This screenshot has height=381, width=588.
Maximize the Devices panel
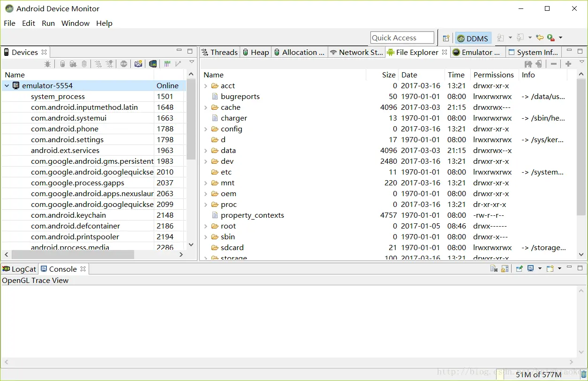190,51
